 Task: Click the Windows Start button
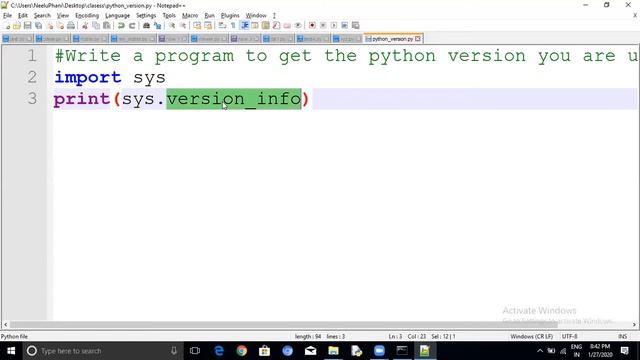tap(11, 351)
